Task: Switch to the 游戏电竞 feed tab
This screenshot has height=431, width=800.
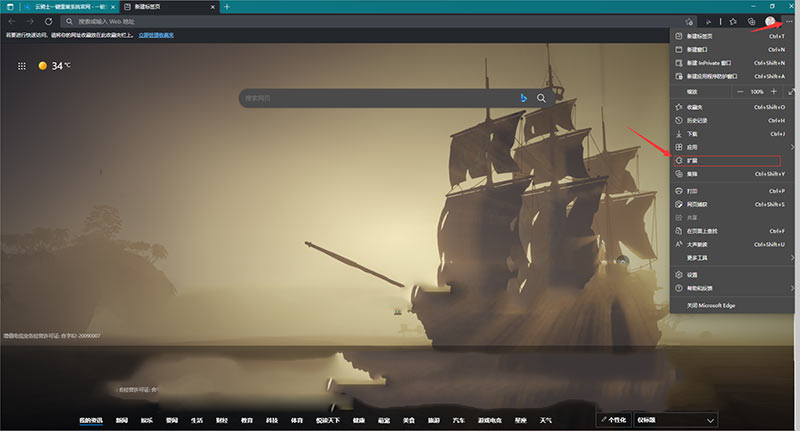Action: (x=490, y=420)
